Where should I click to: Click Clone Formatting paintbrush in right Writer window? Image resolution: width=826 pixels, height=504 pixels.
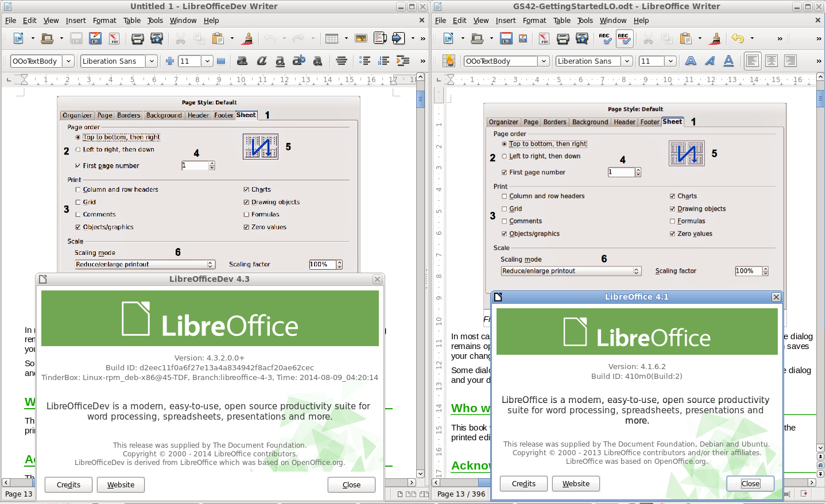pyautogui.click(x=715, y=38)
